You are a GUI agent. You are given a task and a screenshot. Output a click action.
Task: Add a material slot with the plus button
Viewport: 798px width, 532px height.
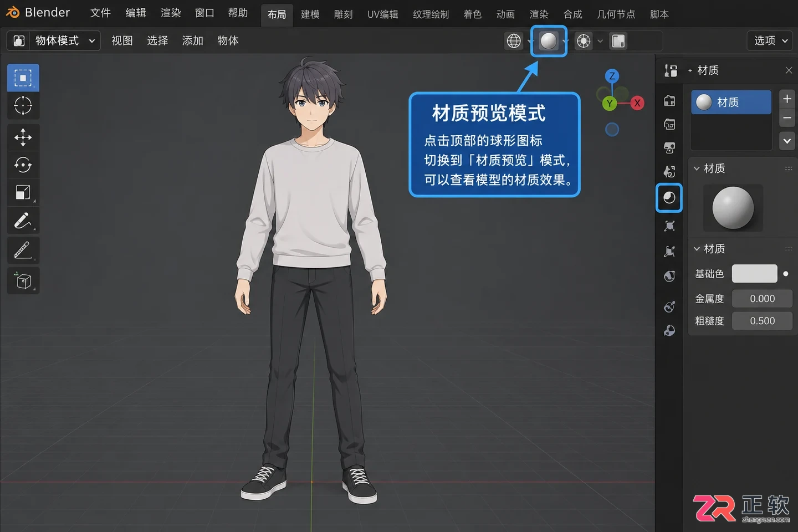click(x=787, y=99)
